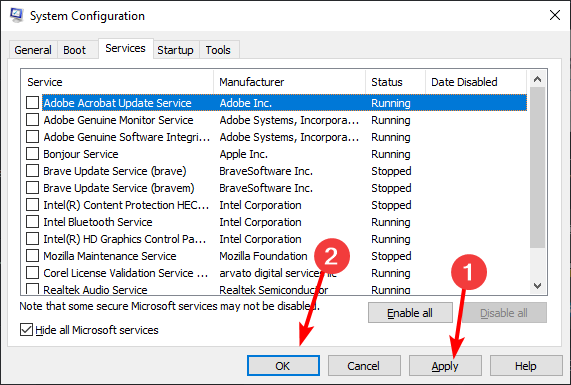Click the Apply button

point(445,366)
